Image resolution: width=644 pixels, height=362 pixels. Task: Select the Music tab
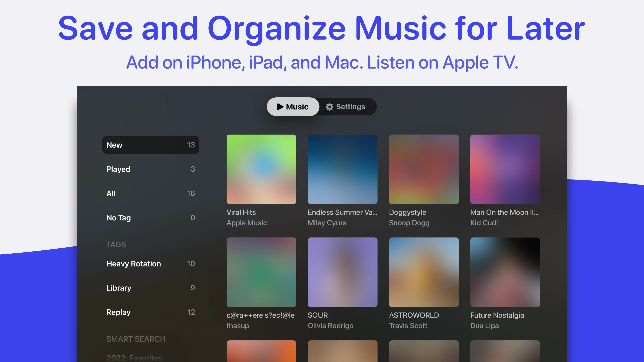pos(293,107)
